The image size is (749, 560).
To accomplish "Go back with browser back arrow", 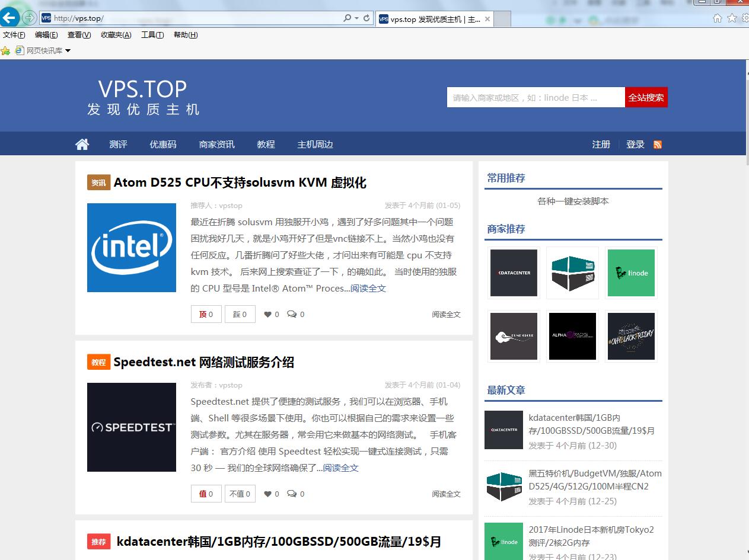I will 9,17.
